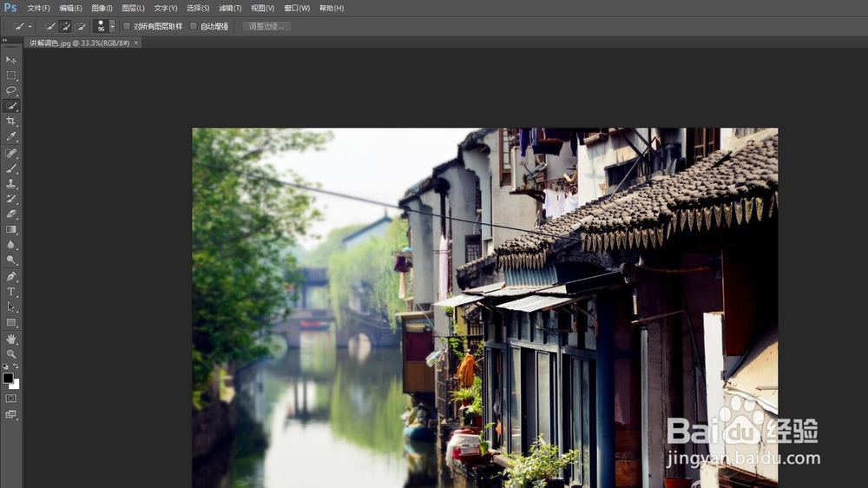Select the Gradient tool
The width and height of the screenshot is (868, 488).
(x=11, y=228)
